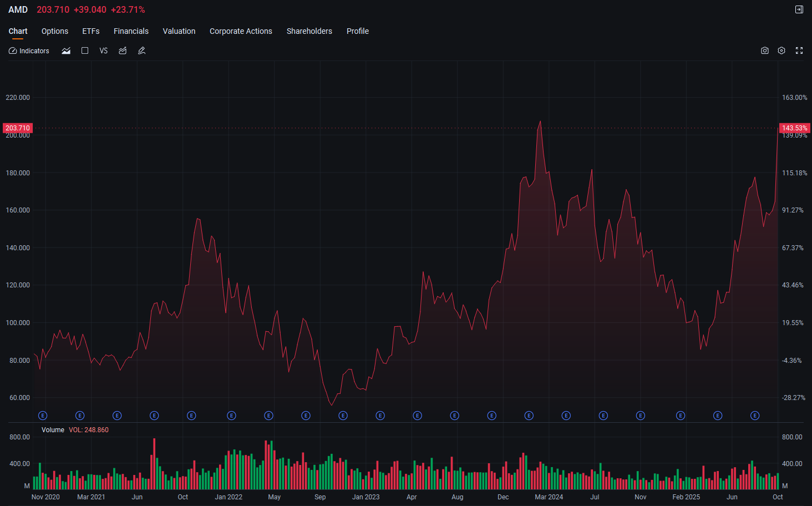Click the AMD ticker symbol
Viewport: 812px width, 506px height.
[18, 10]
